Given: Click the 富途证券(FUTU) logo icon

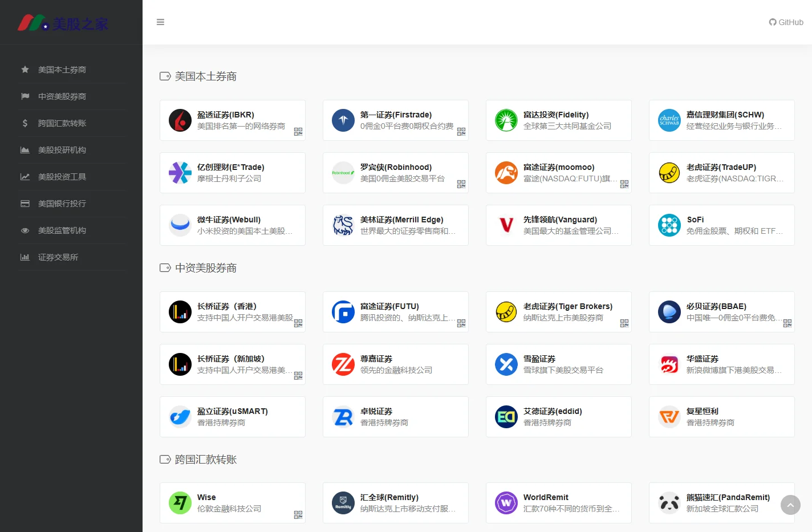Looking at the screenshot, I should point(343,312).
